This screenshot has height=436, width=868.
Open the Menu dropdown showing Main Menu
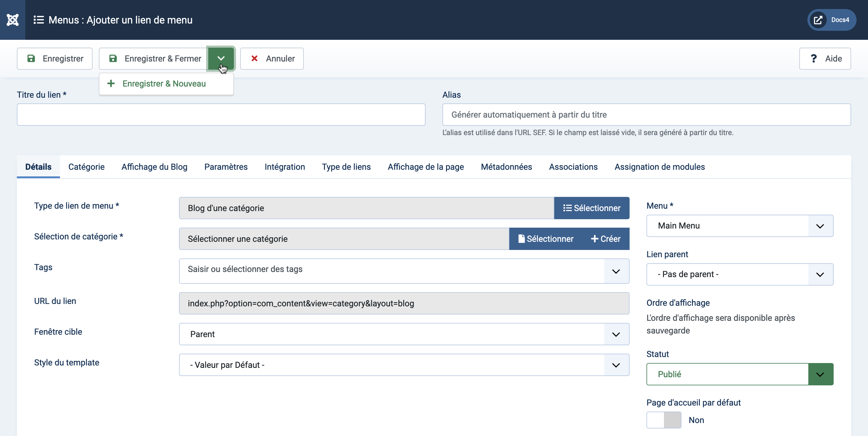pyautogui.click(x=740, y=226)
